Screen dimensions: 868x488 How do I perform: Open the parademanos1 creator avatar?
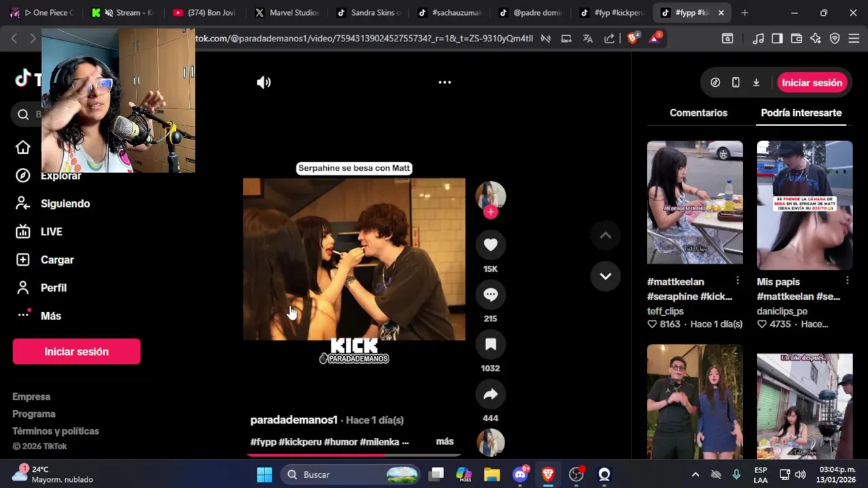click(x=490, y=196)
